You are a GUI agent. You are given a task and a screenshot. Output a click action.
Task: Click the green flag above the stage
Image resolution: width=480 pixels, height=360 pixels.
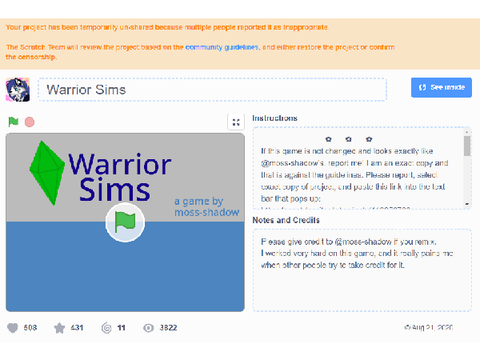click(x=13, y=122)
